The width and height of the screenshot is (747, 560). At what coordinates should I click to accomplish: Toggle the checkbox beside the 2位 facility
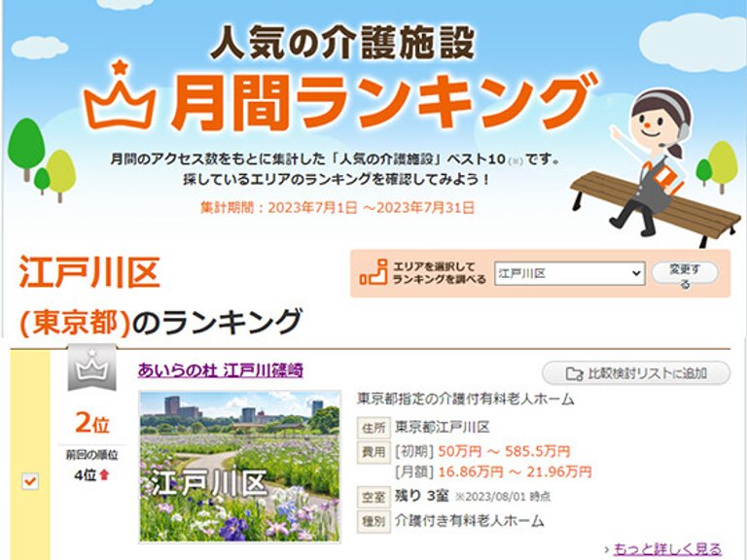point(30,480)
